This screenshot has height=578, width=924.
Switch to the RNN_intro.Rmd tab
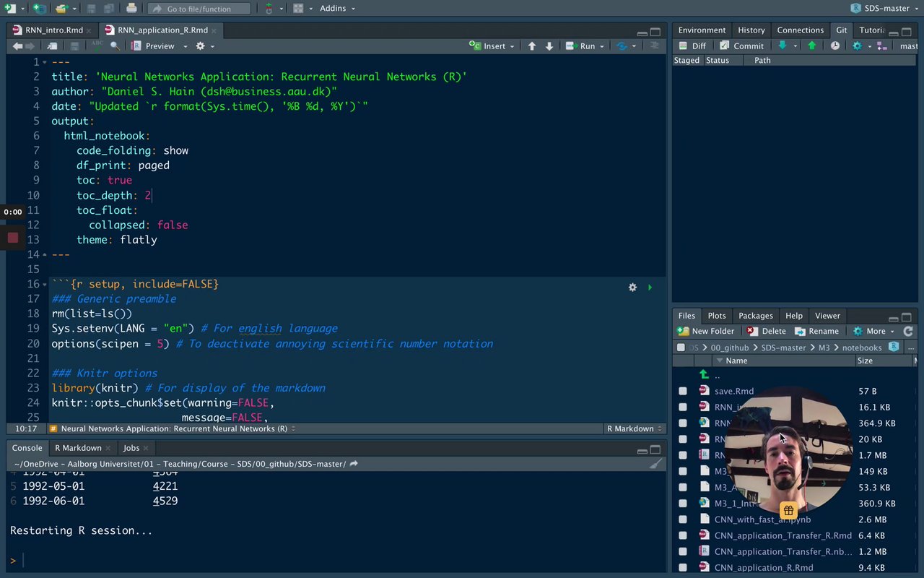53,30
